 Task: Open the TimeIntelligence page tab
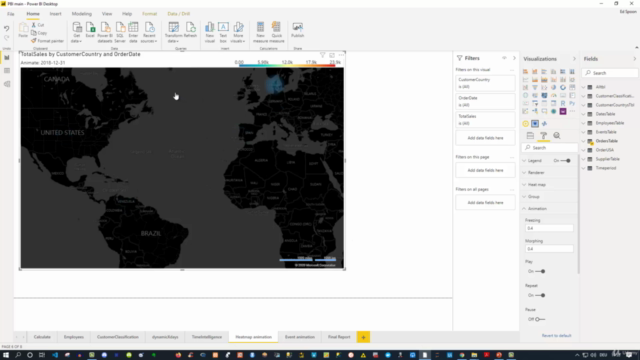point(207,337)
